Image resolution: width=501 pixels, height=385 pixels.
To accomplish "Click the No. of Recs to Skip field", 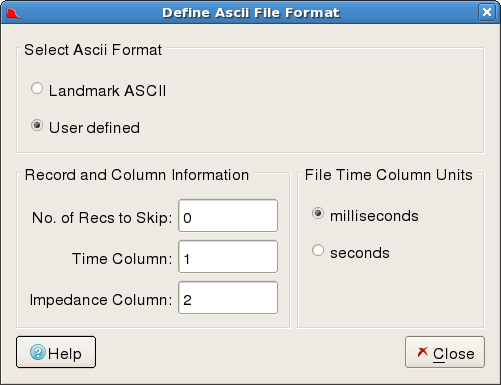I will click(x=228, y=216).
